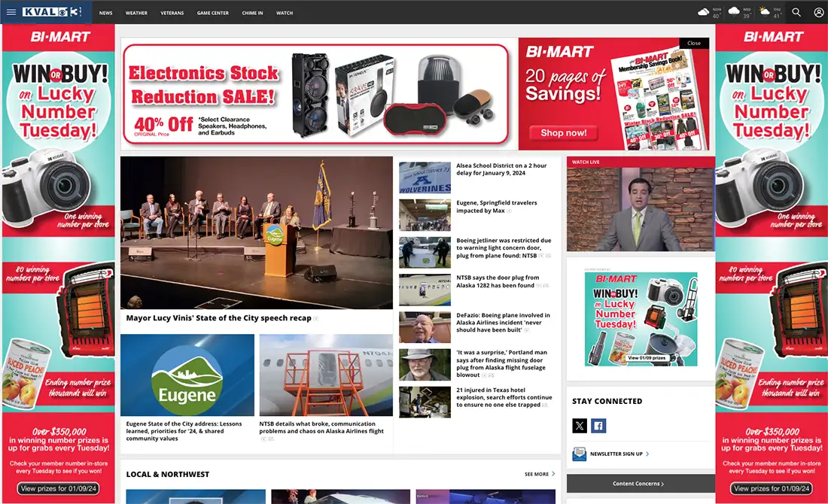Image resolution: width=828 pixels, height=504 pixels.
Task: Click View 01/09 prizes in sidebar ad
Action: 647,358
